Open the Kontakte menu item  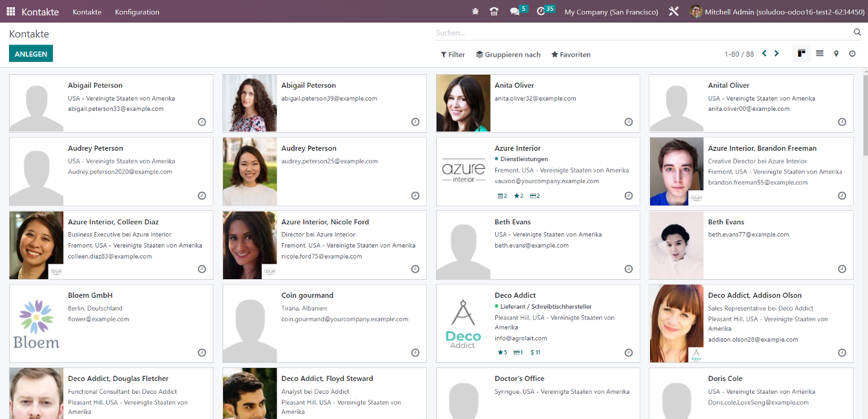(x=86, y=12)
